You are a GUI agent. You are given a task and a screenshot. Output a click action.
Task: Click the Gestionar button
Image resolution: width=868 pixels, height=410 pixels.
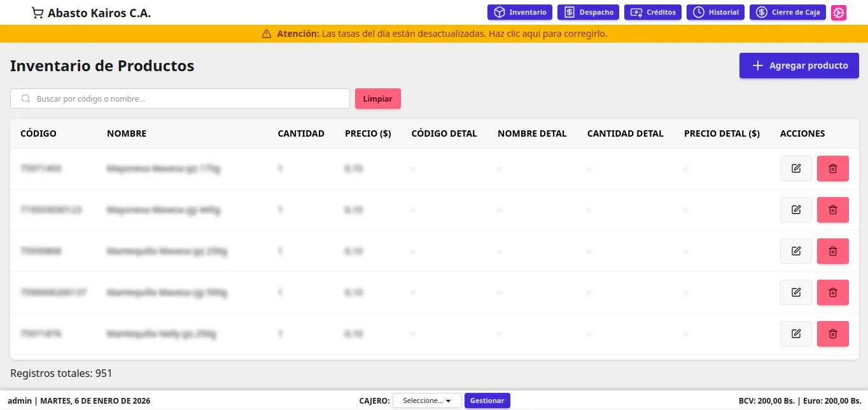[487, 400]
